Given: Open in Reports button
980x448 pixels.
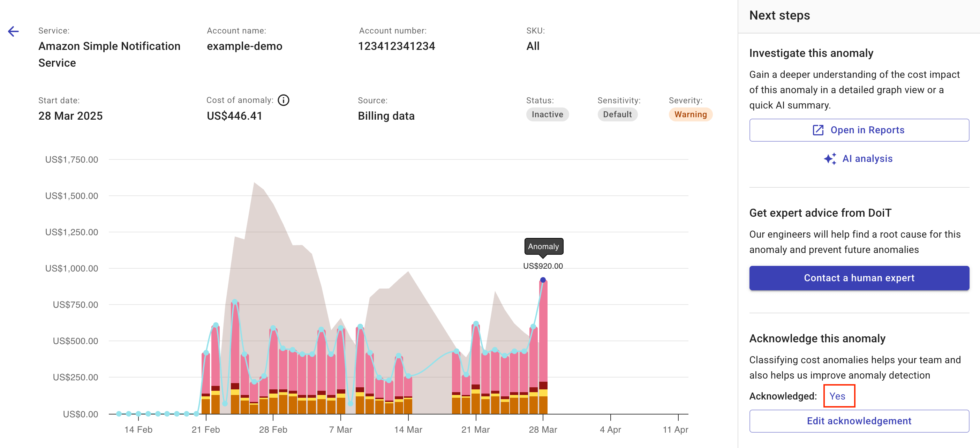Looking at the screenshot, I should click(x=859, y=130).
